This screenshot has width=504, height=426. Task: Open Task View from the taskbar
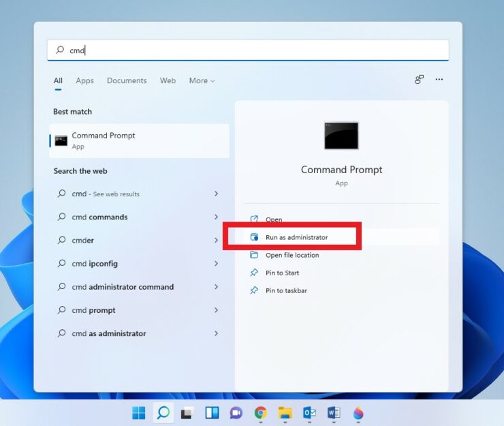(187, 413)
